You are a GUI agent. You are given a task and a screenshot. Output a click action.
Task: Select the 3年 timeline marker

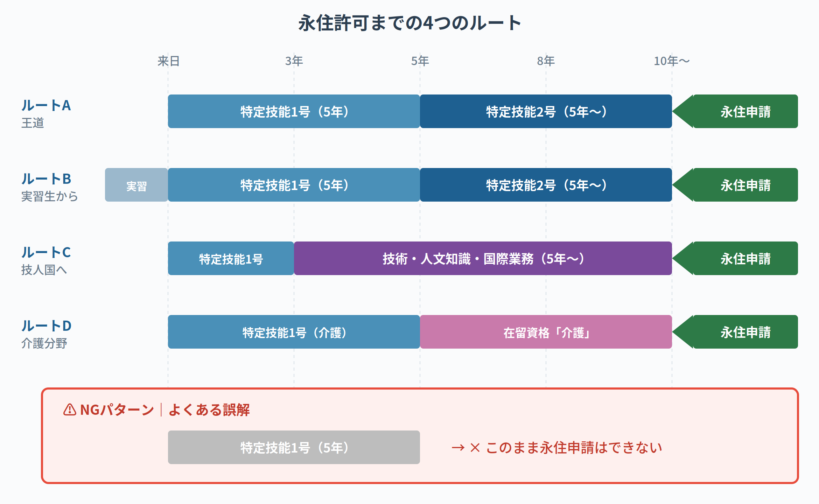(x=294, y=61)
